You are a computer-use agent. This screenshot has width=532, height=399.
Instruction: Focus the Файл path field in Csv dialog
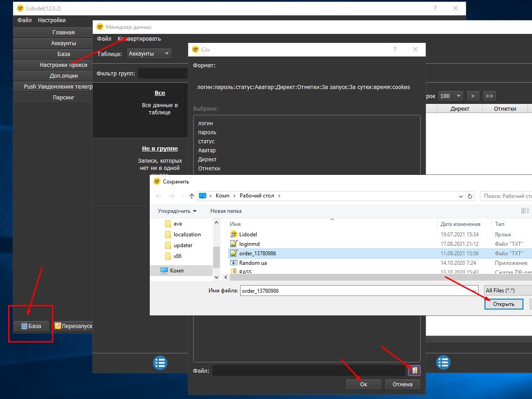(309, 371)
